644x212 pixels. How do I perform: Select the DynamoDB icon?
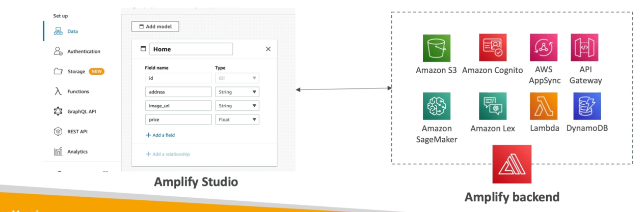tap(586, 106)
